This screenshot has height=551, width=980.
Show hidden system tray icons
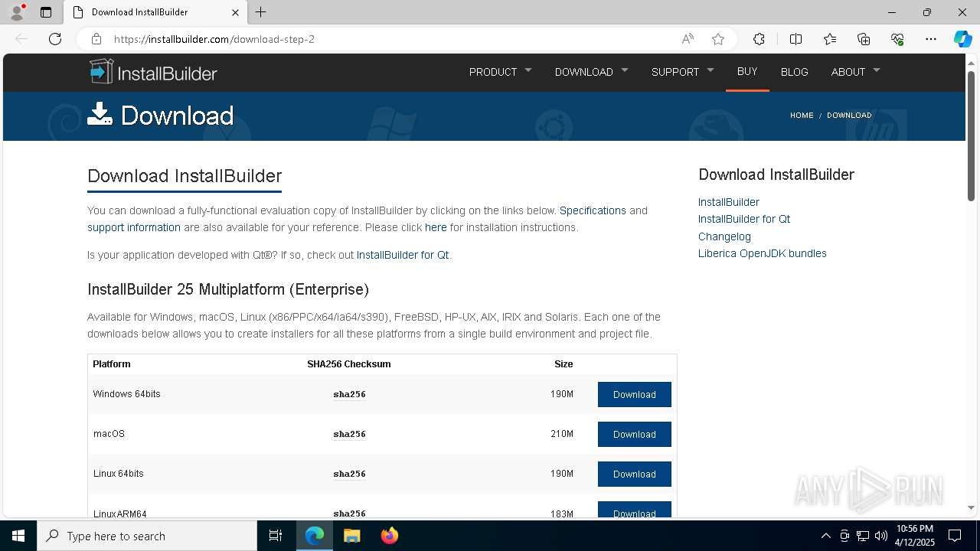[826, 536]
